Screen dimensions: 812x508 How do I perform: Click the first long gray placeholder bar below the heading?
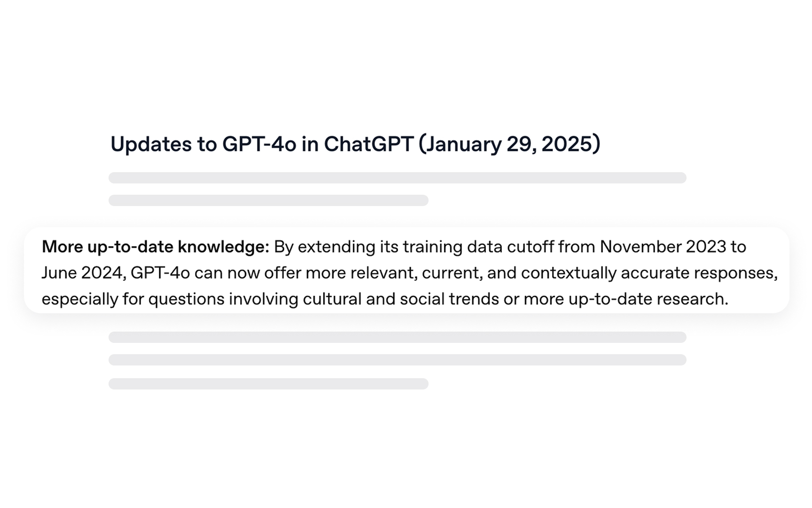point(398,178)
